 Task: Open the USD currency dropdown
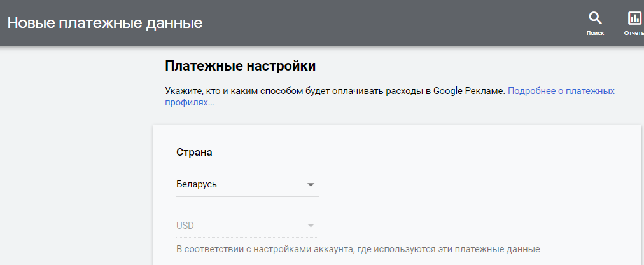point(248,226)
